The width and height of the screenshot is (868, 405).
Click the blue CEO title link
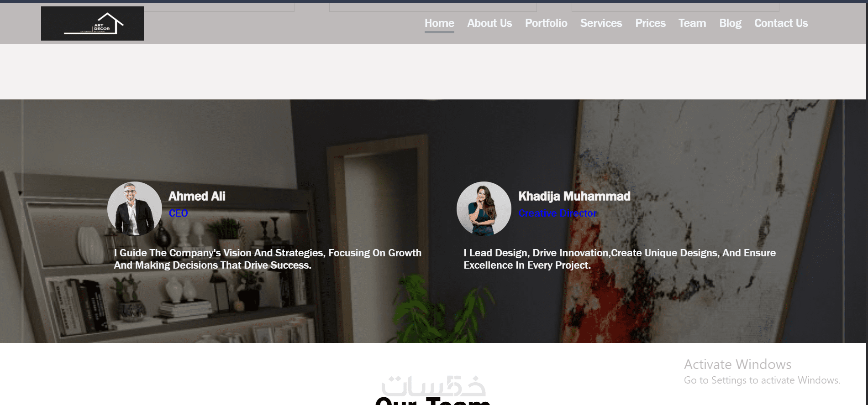(178, 213)
